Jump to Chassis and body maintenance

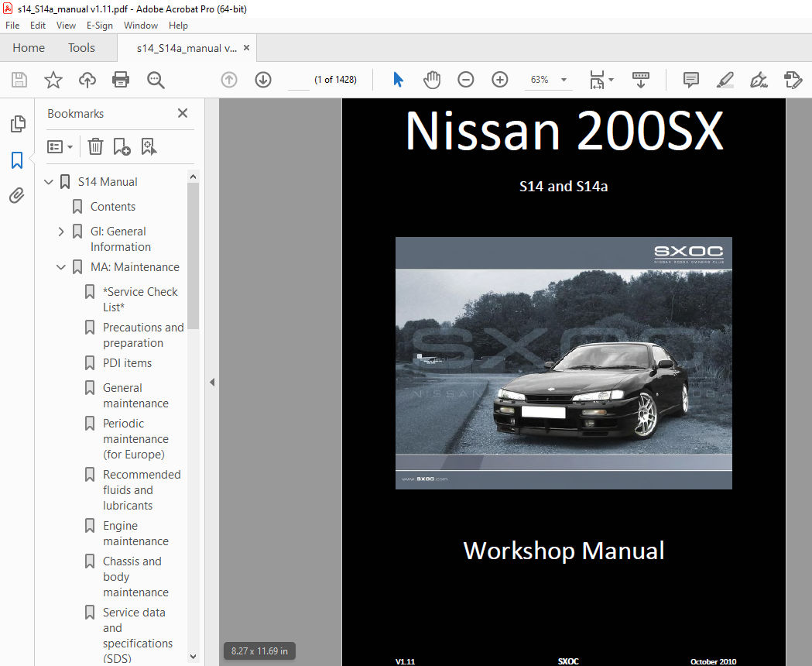(x=135, y=577)
